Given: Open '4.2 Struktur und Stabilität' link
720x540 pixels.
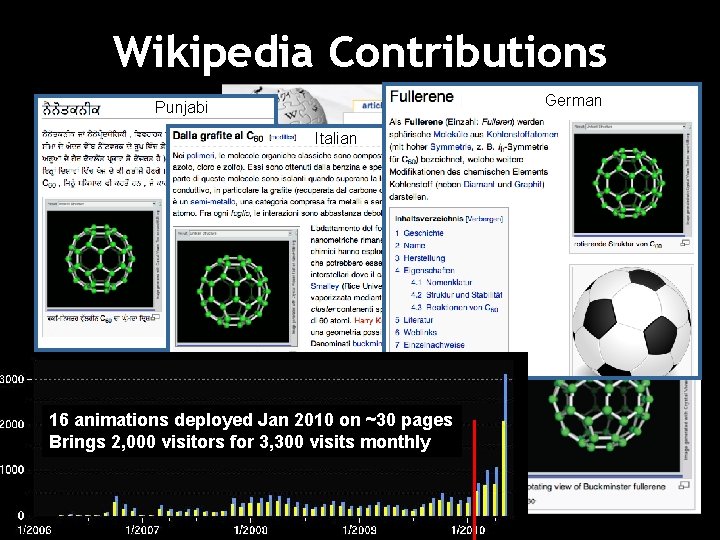Looking at the screenshot, I should tap(457, 295).
